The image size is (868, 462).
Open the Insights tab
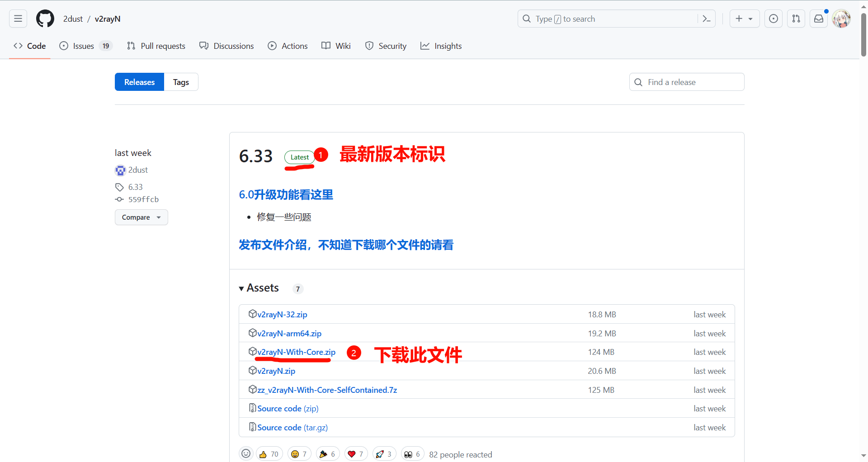click(441, 46)
